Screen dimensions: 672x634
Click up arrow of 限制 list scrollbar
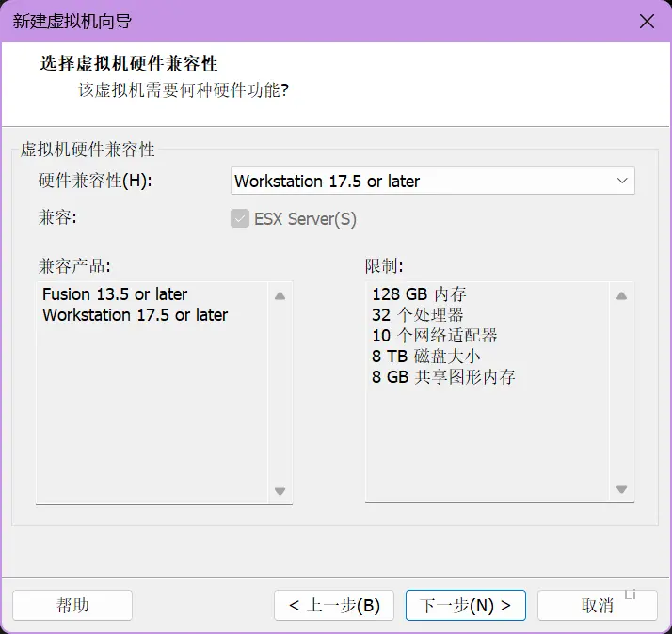(x=621, y=295)
